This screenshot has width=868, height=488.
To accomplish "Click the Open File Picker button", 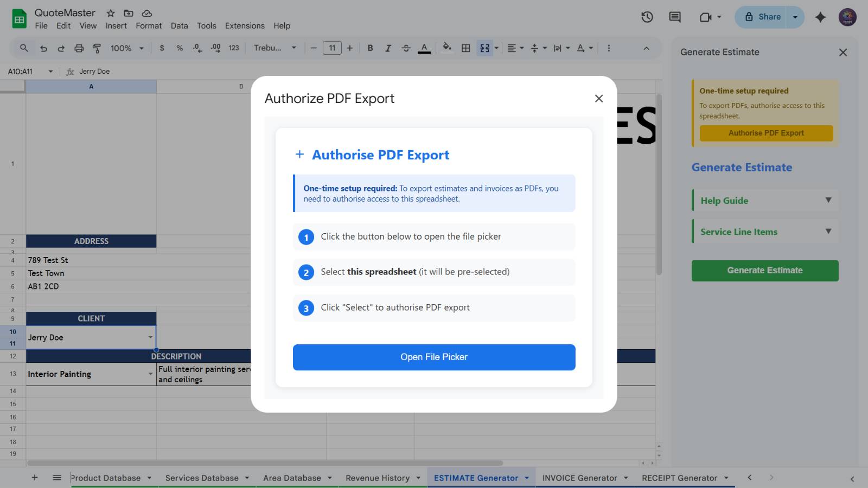I will point(433,357).
